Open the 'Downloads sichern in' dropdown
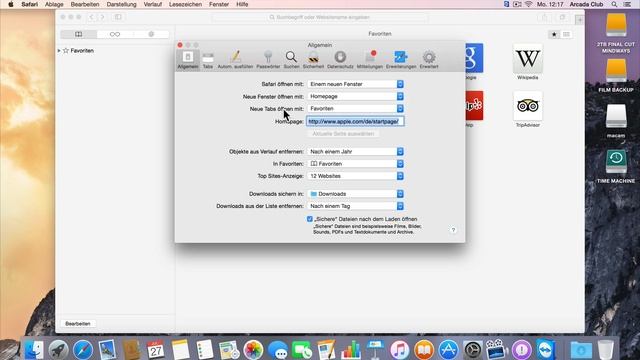The height and width of the screenshot is (360, 640). pyautogui.click(x=356, y=194)
